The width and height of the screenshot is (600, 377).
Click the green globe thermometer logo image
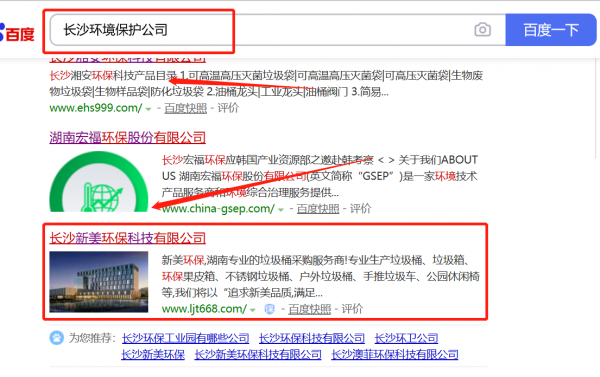[99, 181]
